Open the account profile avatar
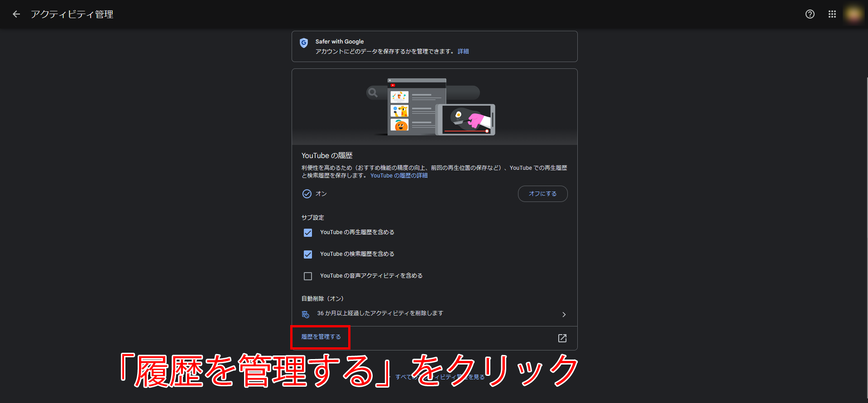Screen dimensions: 868x403 (x=854, y=14)
